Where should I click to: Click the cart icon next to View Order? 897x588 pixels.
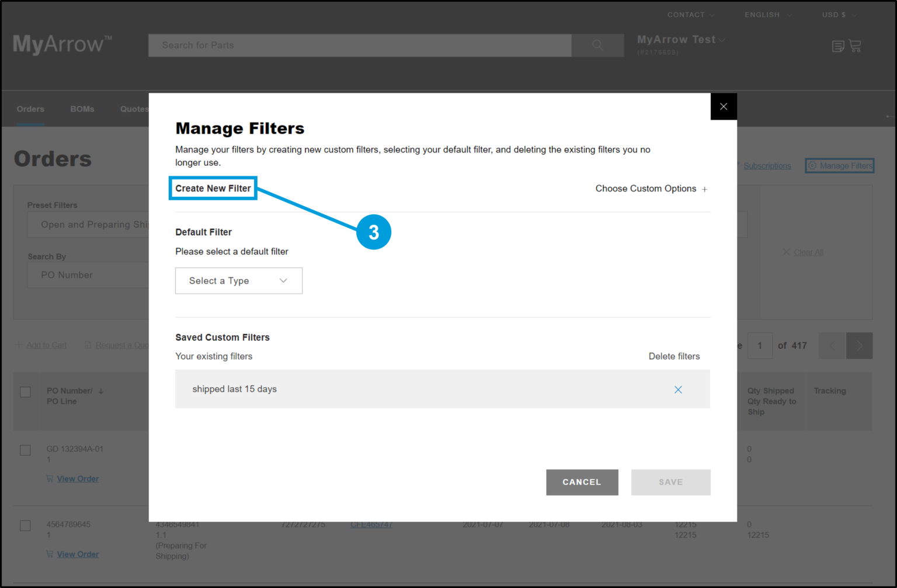[x=50, y=478]
